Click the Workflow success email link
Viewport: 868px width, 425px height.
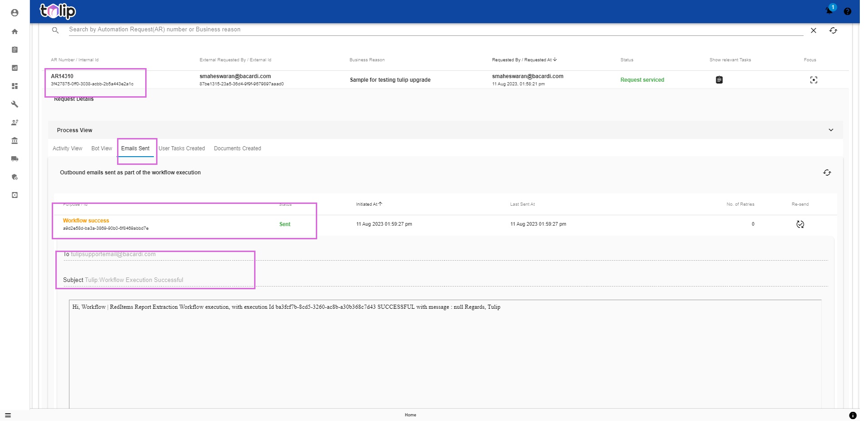click(x=86, y=221)
